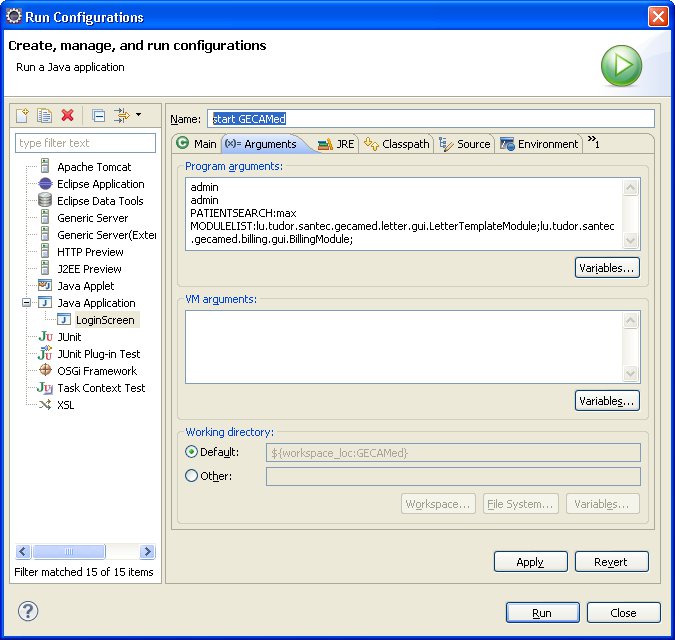This screenshot has height=640, width=675.
Task: Open the JRE tab
Action: pyautogui.click(x=336, y=144)
